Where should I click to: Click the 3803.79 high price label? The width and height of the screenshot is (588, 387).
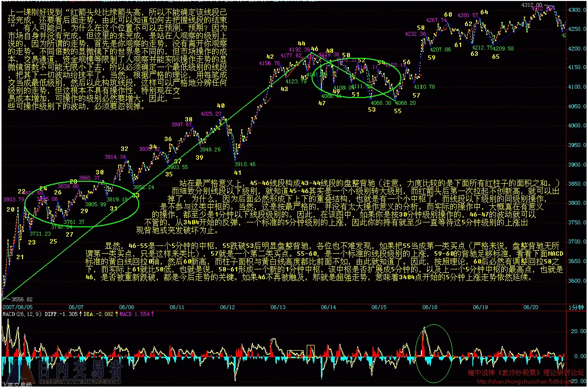click(x=14, y=199)
